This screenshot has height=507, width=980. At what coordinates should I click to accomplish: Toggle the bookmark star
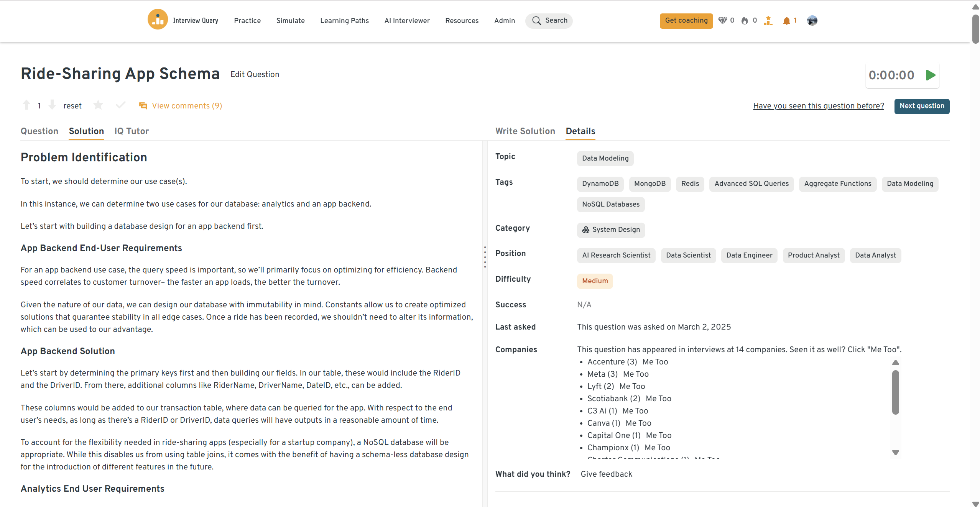[98, 105]
